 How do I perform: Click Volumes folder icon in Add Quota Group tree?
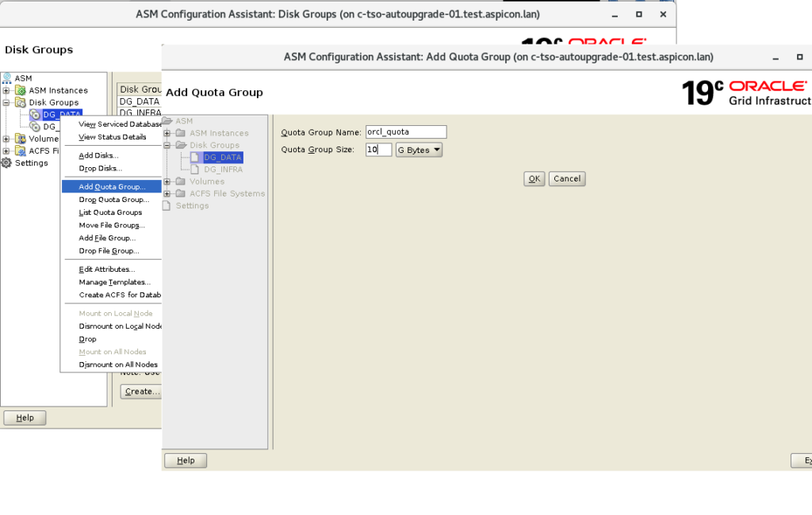click(181, 181)
